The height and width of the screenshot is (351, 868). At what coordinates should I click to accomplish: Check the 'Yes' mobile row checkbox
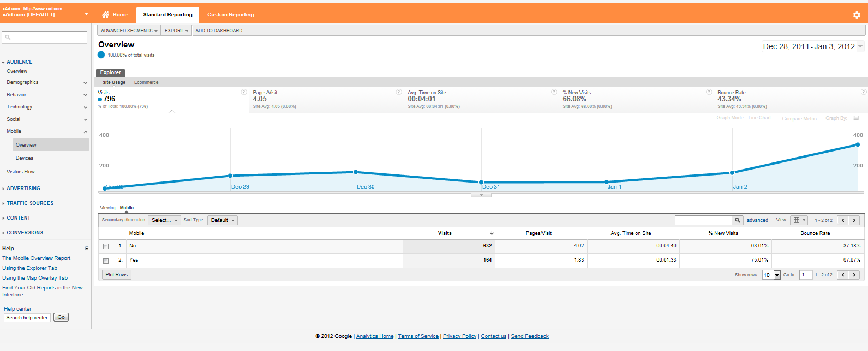(x=106, y=261)
